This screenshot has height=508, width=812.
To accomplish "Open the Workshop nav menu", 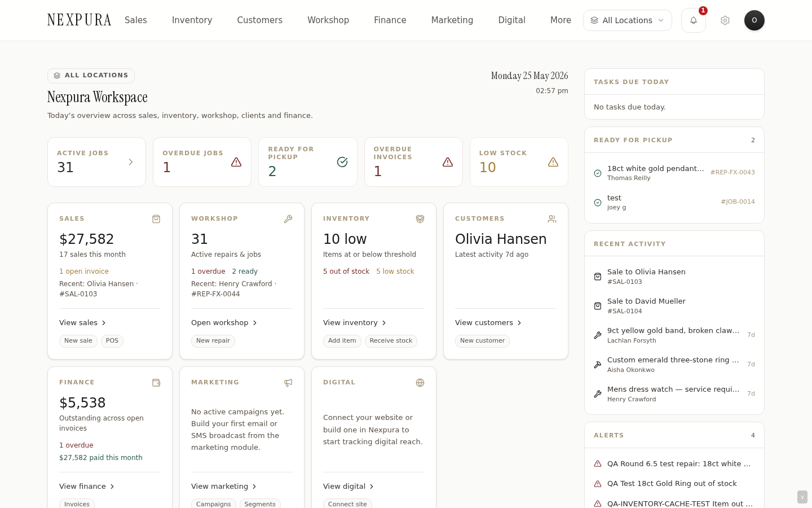I will point(328,20).
